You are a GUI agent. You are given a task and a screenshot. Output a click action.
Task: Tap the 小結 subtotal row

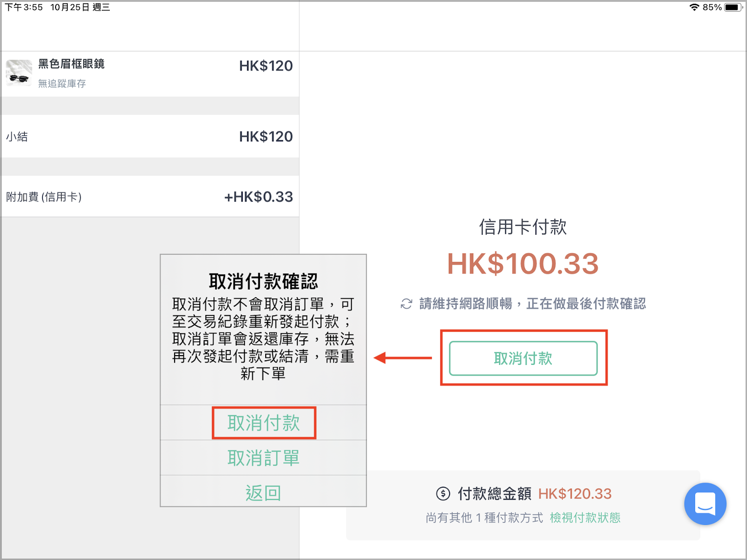click(x=150, y=136)
